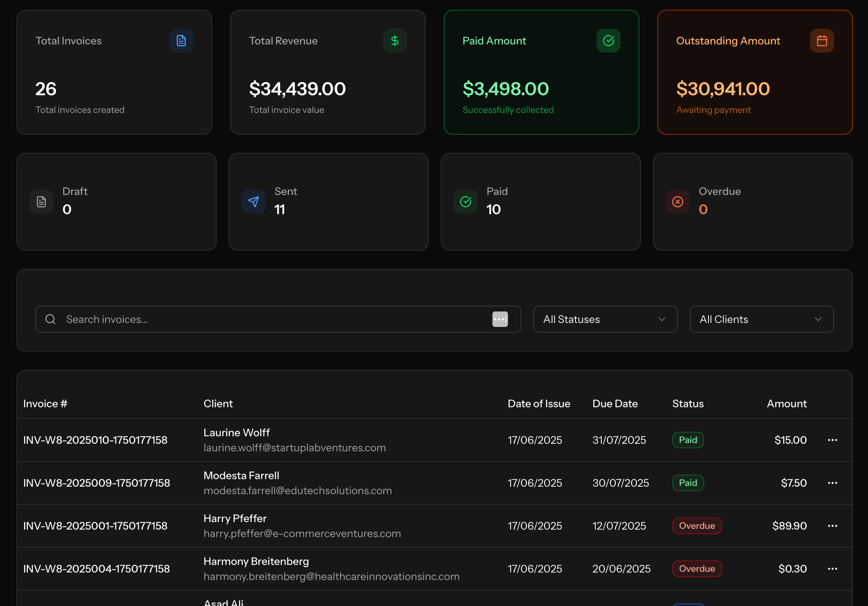Click the document icon on Total Invoices card
The height and width of the screenshot is (606, 868).
[x=181, y=41]
